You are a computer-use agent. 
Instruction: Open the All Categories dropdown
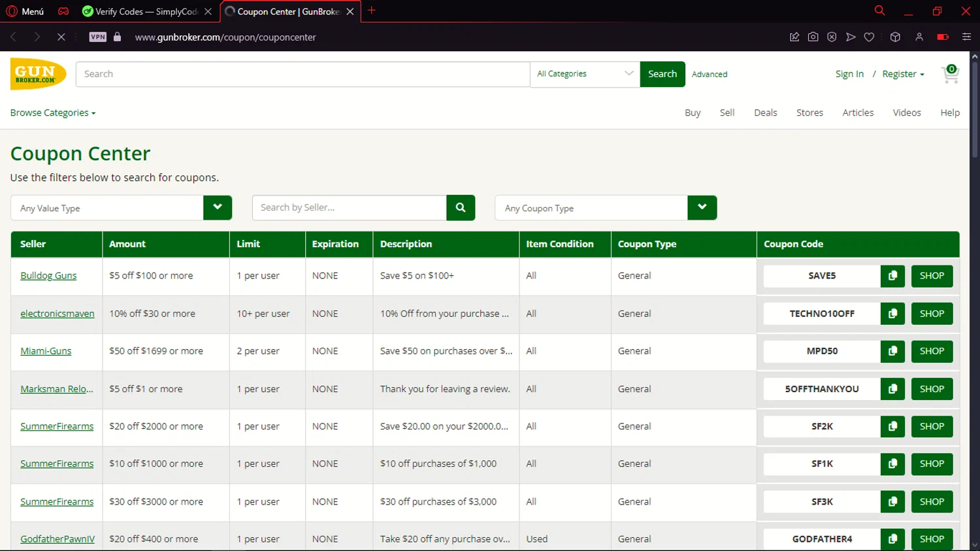pyautogui.click(x=585, y=74)
